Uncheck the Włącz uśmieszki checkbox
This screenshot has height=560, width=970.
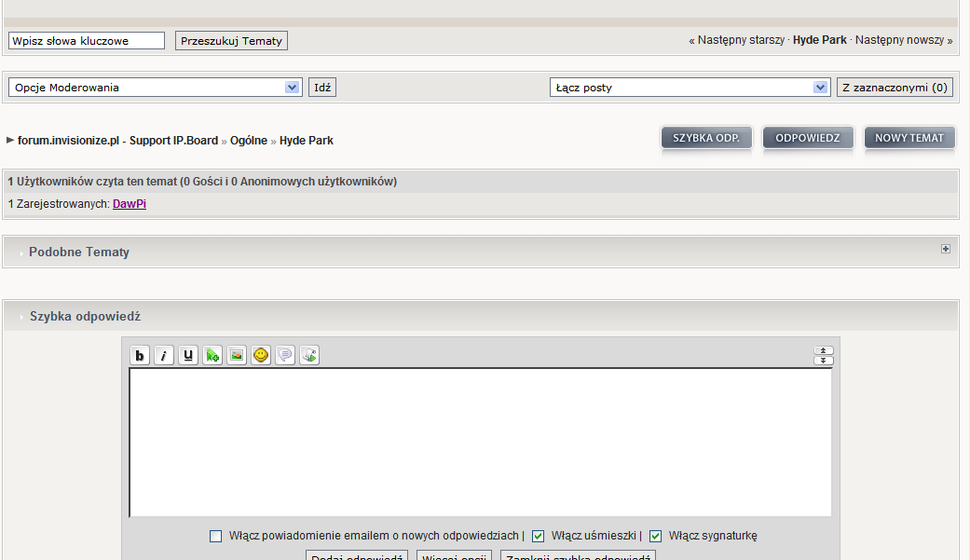click(x=539, y=536)
